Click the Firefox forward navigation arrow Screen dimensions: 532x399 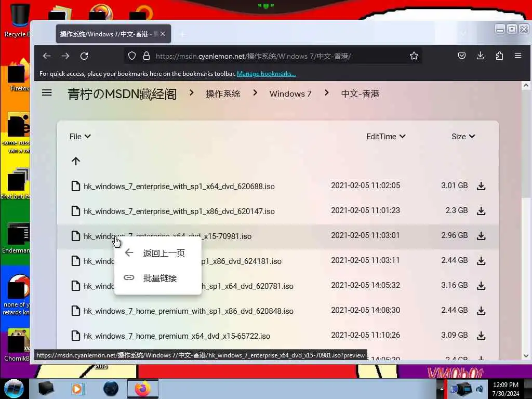[x=65, y=56]
